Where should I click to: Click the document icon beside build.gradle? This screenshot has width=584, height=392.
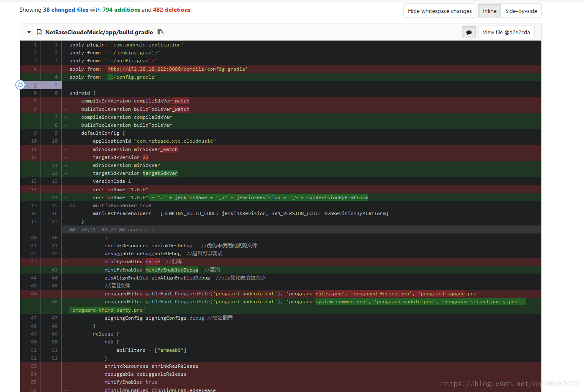pos(39,32)
